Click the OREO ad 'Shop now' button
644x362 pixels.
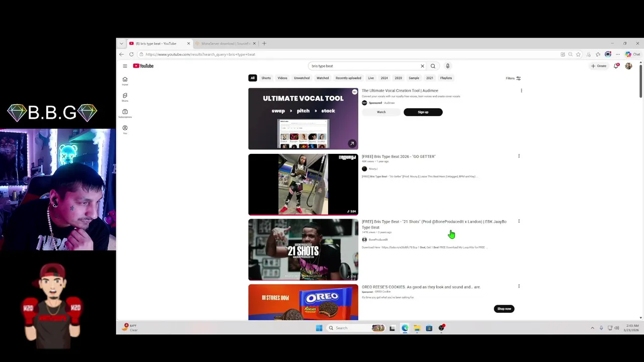point(504,309)
